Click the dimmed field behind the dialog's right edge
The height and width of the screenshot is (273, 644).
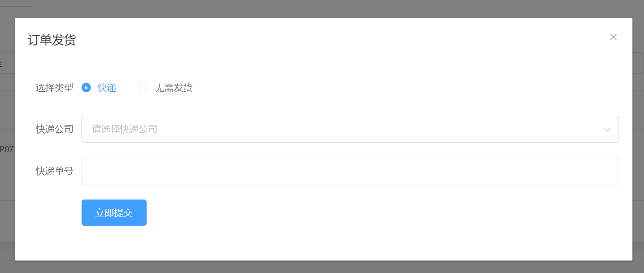pyautogui.click(x=638, y=63)
